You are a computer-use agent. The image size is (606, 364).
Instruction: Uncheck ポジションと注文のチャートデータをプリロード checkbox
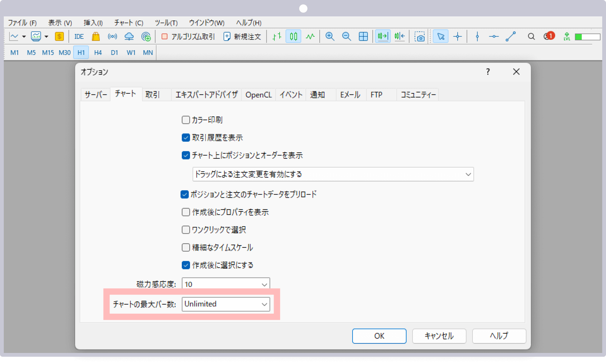[185, 194]
